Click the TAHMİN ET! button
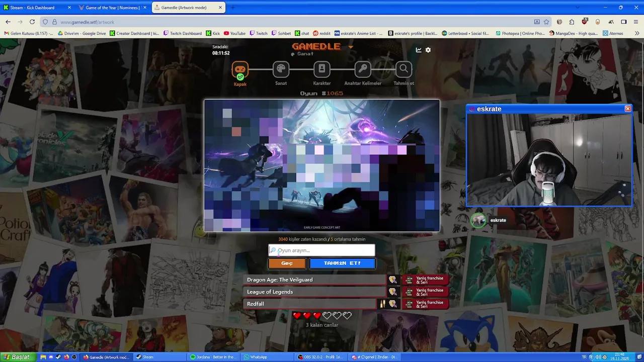 coord(342,263)
